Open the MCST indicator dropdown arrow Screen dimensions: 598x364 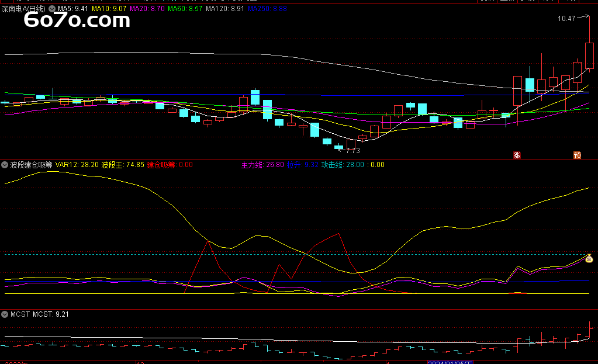pos(5,314)
